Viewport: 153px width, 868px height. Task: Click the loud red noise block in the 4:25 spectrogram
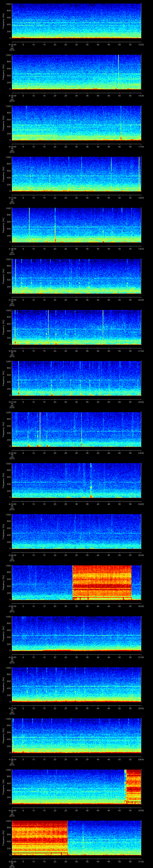pyautogui.click(x=102, y=583)
